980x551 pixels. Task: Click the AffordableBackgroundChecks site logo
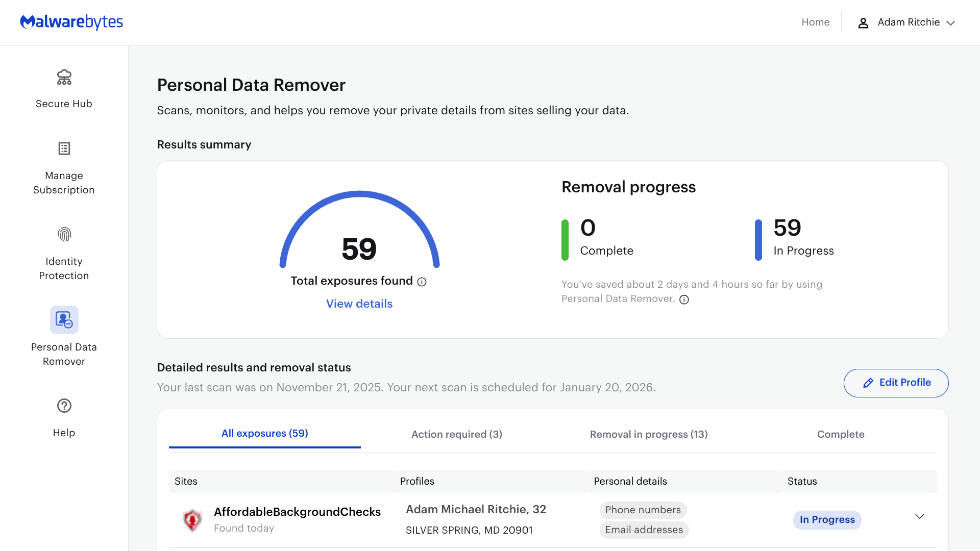192,520
